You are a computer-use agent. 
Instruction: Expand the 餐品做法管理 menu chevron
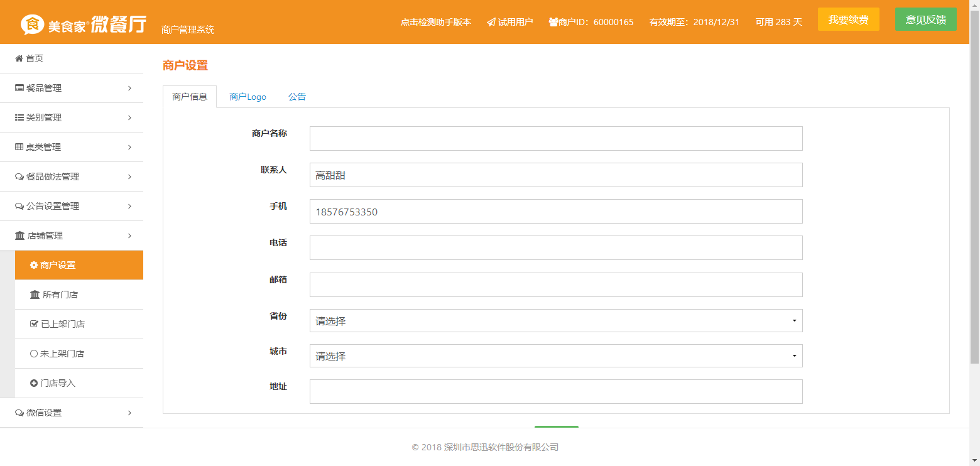[129, 176]
